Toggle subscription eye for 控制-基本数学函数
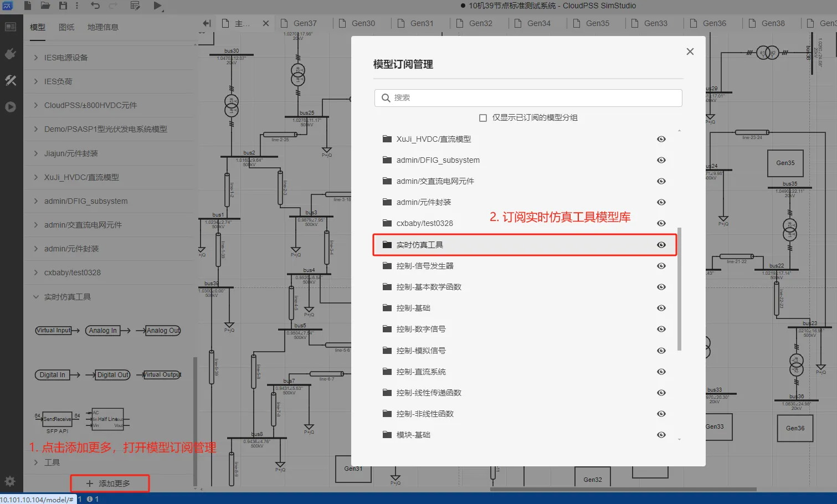Image resolution: width=837 pixels, height=504 pixels. (x=661, y=287)
